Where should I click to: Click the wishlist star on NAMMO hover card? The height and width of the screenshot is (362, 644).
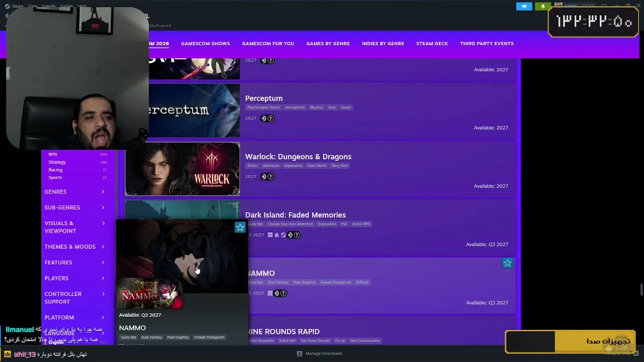(x=240, y=228)
